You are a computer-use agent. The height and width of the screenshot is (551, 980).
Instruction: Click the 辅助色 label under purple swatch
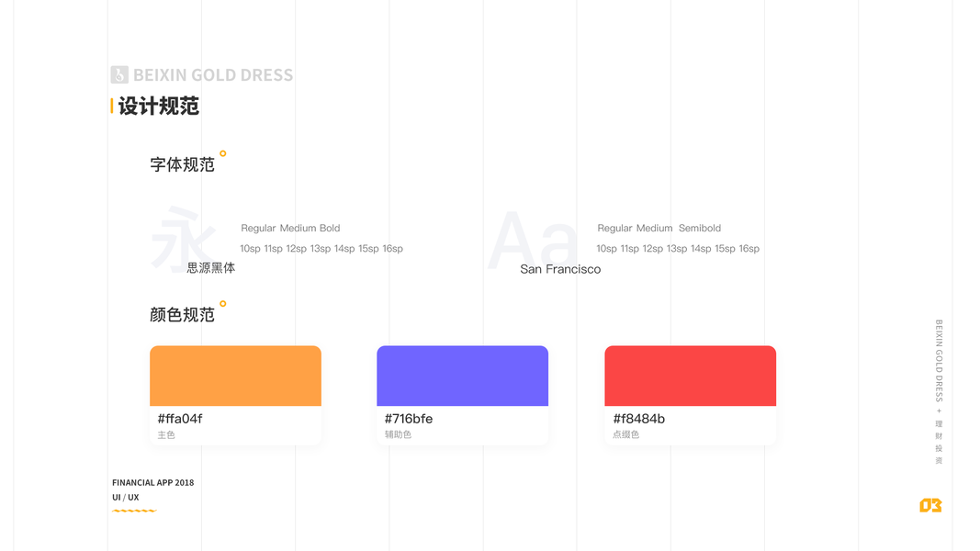click(398, 434)
